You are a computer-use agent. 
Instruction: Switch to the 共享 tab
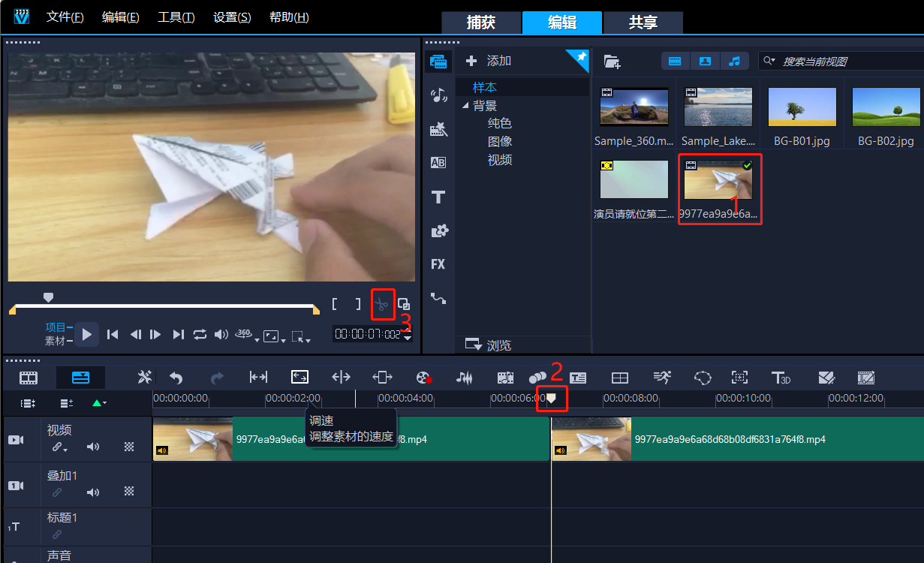coord(643,23)
